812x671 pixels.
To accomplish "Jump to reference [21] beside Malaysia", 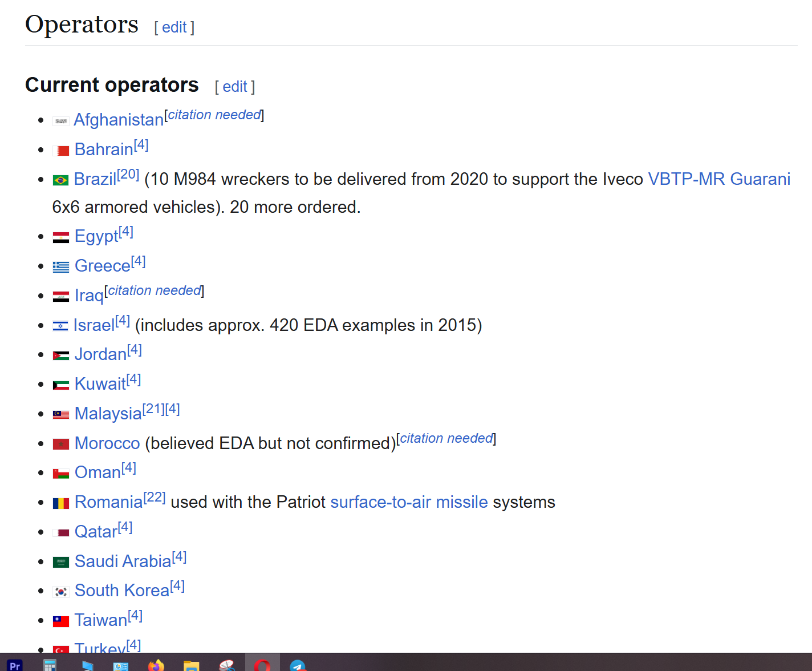I will [153, 409].
